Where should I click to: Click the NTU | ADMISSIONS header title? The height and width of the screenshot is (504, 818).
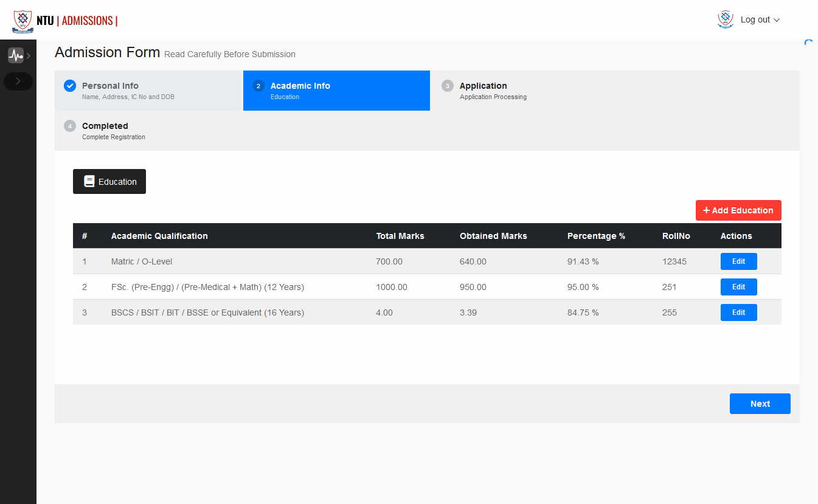(77, 21)
